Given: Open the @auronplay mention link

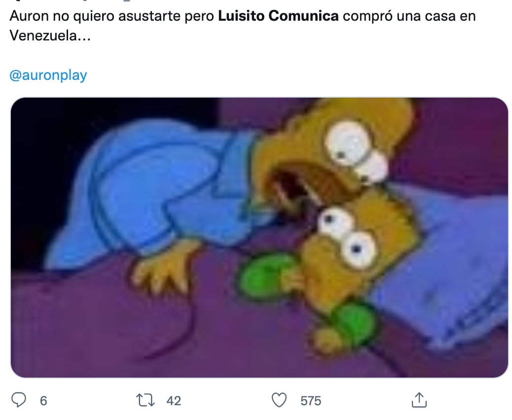Looking at the screenshot, I should (48, 75).
